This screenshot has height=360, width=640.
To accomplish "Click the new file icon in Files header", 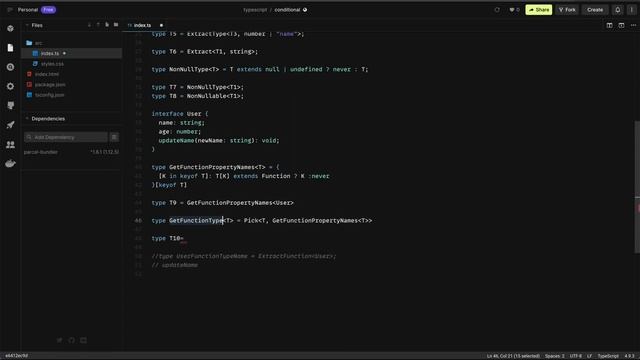I will (107, 25).
